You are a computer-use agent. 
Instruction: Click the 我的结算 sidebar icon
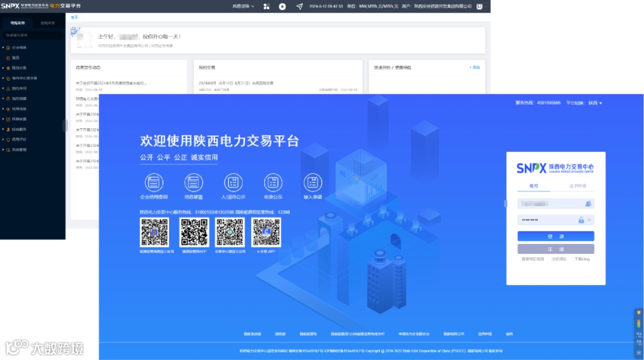(x=8, y=98)
